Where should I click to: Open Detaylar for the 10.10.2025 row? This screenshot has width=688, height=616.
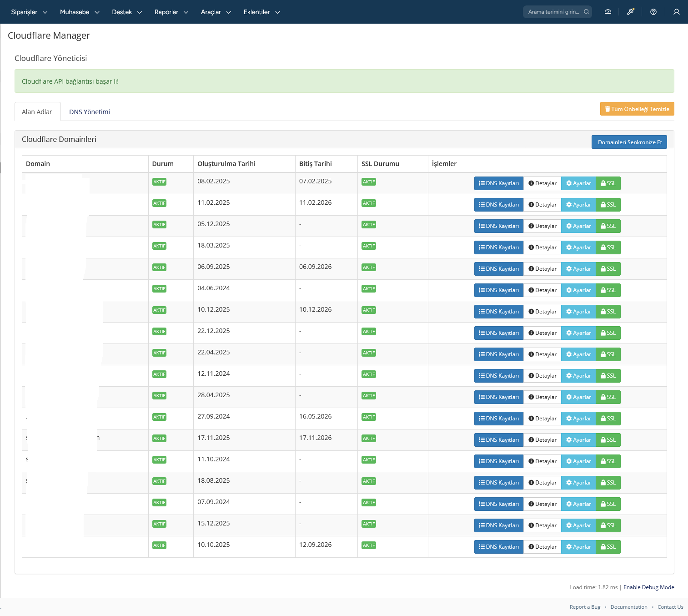[x=542, y=547]
